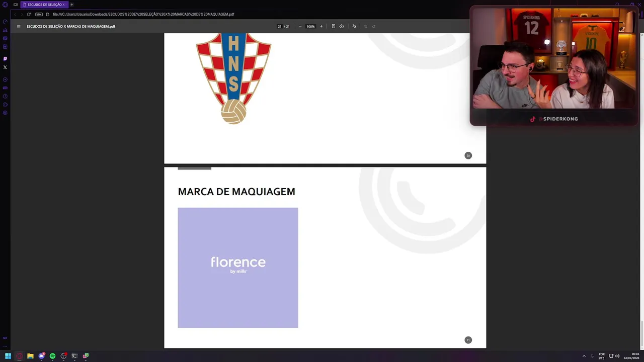Toggle the VPN badge in address bar
Image resolution: width=644 pixels, height=362 pixels.
[39, 14]
